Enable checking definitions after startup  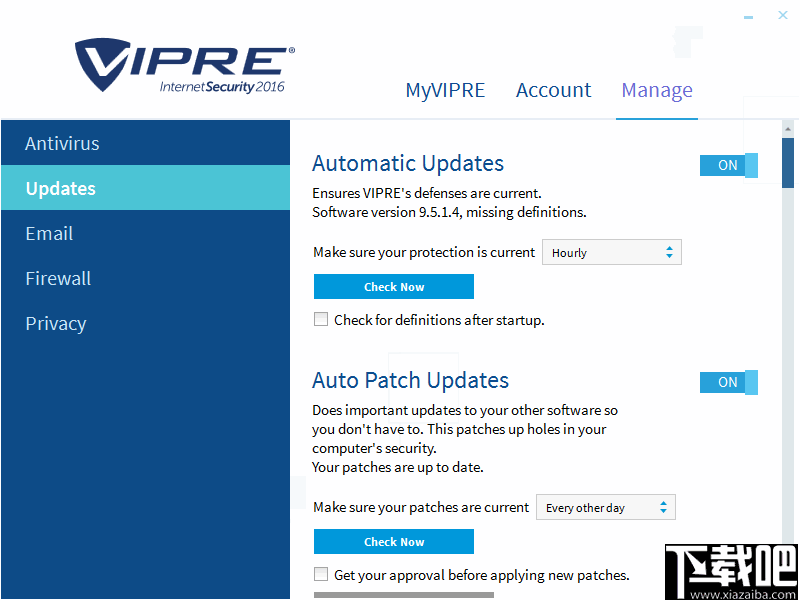point(321,319)
